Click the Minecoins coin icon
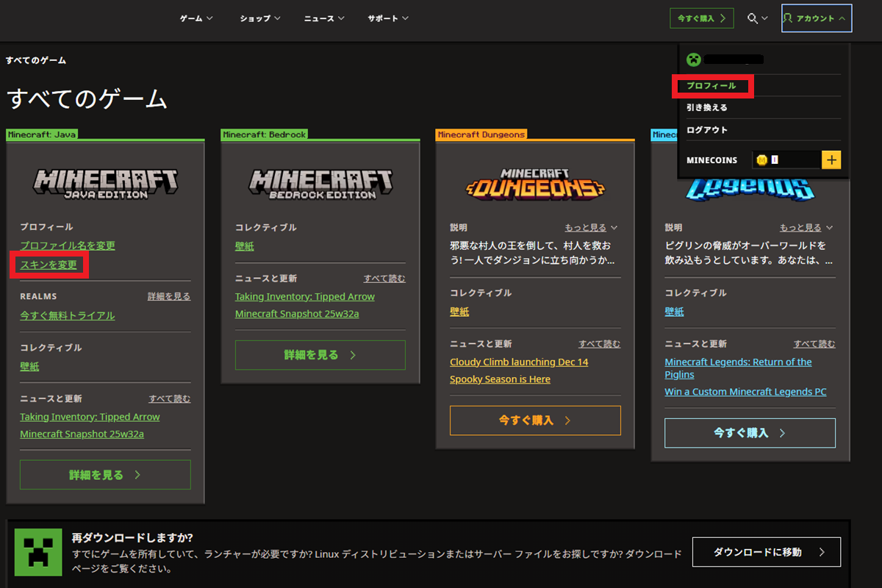Screen dimensions: 882x588 click(761, 160)
